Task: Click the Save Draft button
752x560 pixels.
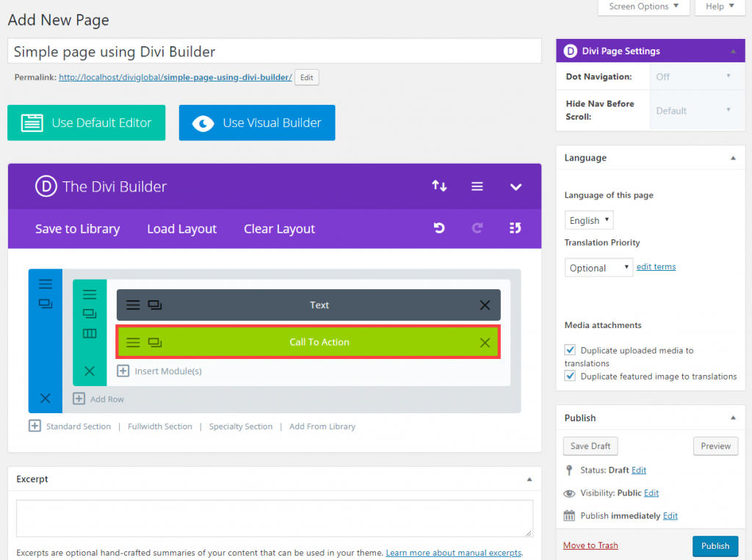Action: pos(590,446)
